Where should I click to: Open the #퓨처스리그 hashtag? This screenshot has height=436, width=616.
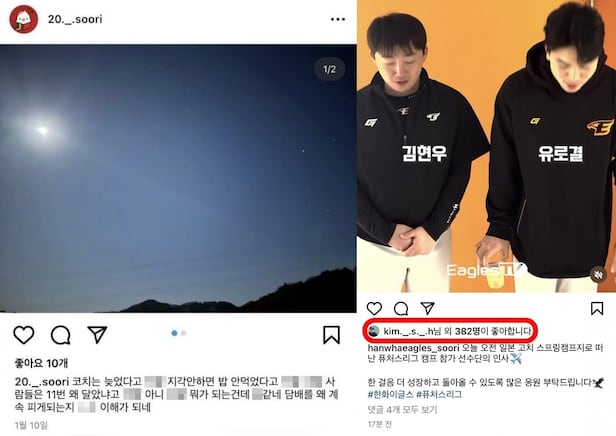pos(439,394)
